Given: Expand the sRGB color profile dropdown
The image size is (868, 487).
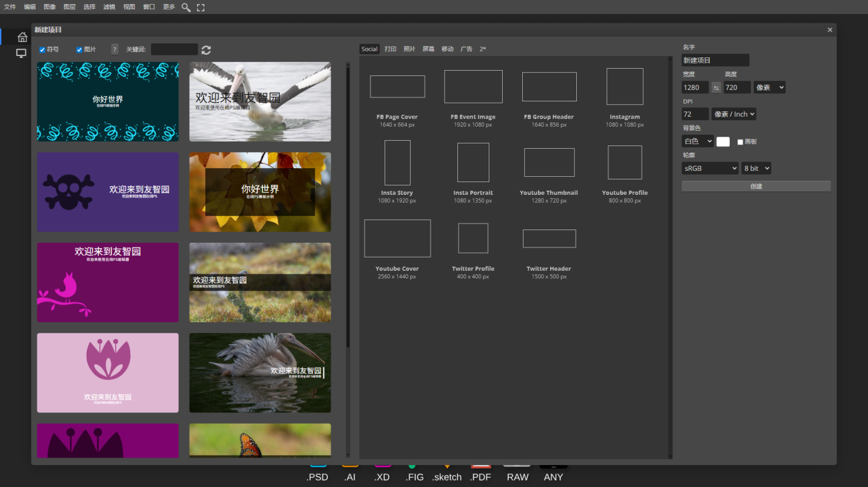Looking at the screenshot, I should point(710,168).
